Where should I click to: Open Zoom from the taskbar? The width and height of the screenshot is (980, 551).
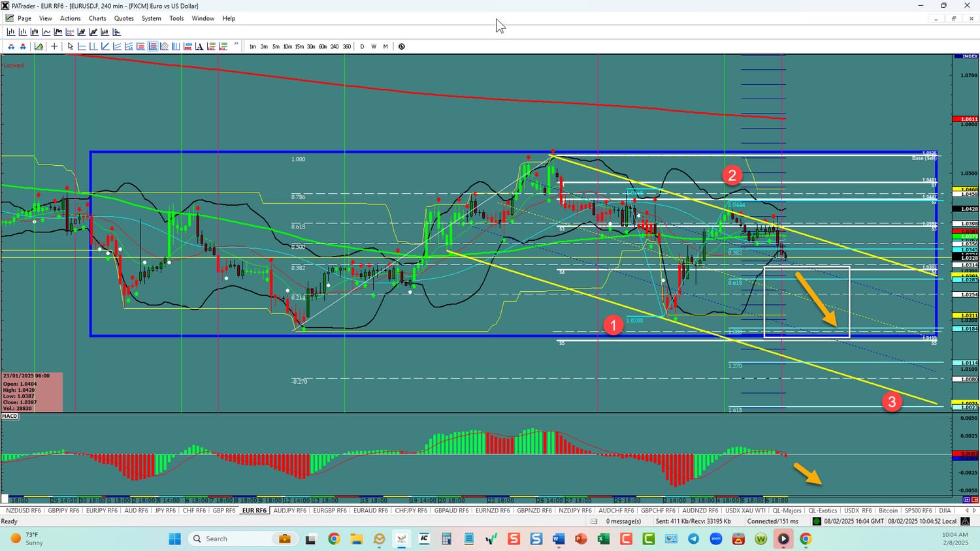click(x=716, y=539)
